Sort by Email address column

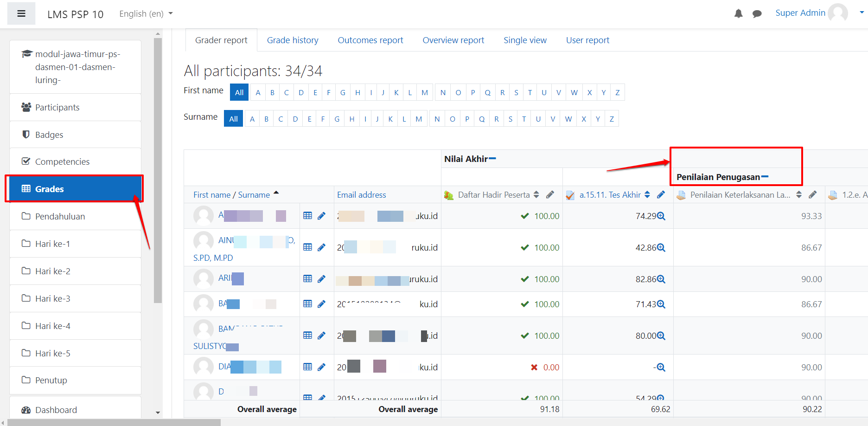click(x=362, y=195)
